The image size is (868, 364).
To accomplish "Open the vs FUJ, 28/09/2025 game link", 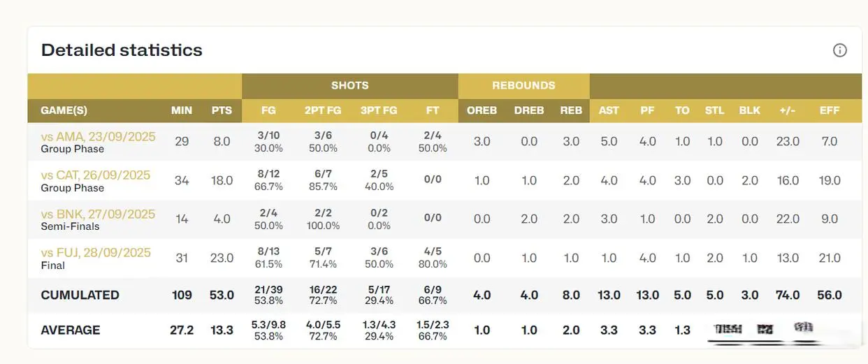I will 96,253.
